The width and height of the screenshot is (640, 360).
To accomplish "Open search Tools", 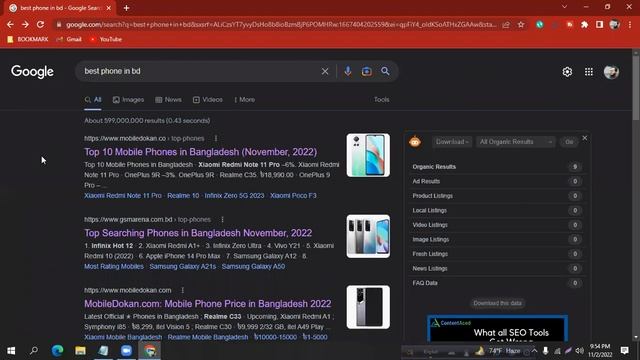I will coord(382,100).
